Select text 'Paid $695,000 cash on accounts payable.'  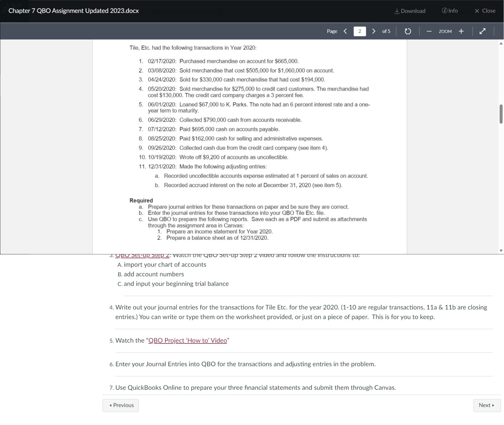pyautogui.click(x=229, y=129)
